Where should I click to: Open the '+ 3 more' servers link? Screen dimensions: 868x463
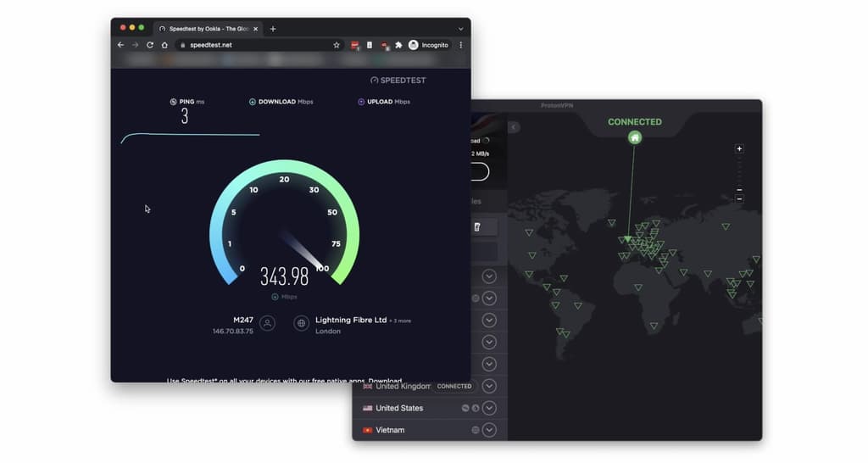point(400,321)
